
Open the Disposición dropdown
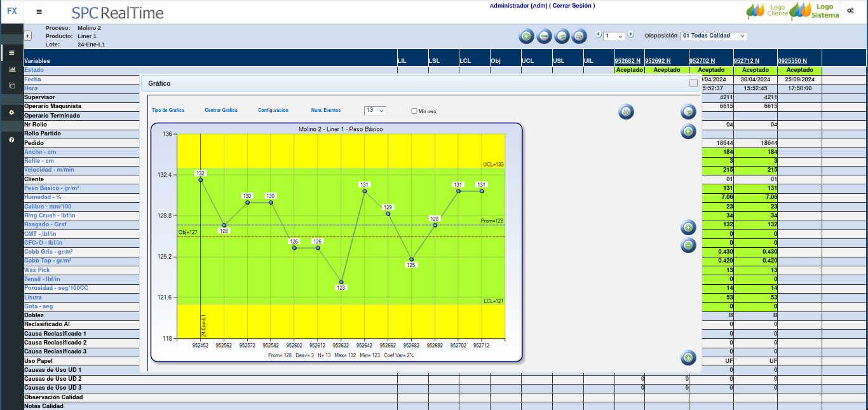(x=714, y=36)
